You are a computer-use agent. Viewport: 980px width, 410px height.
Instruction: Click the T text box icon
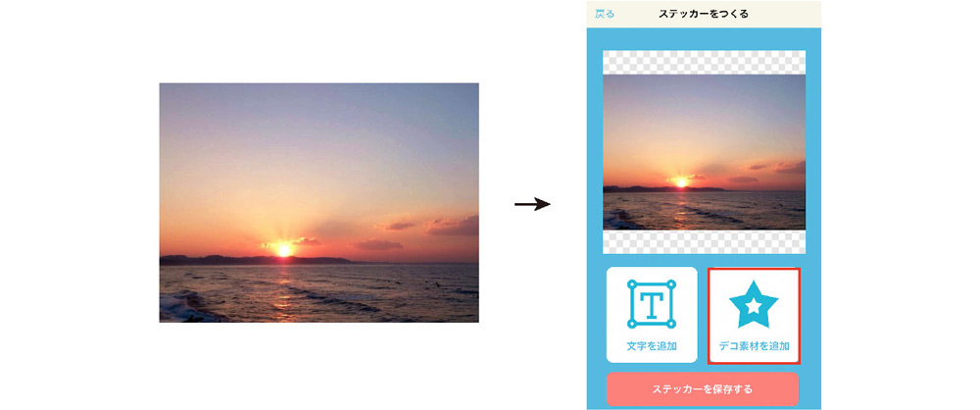click(652, 304)
